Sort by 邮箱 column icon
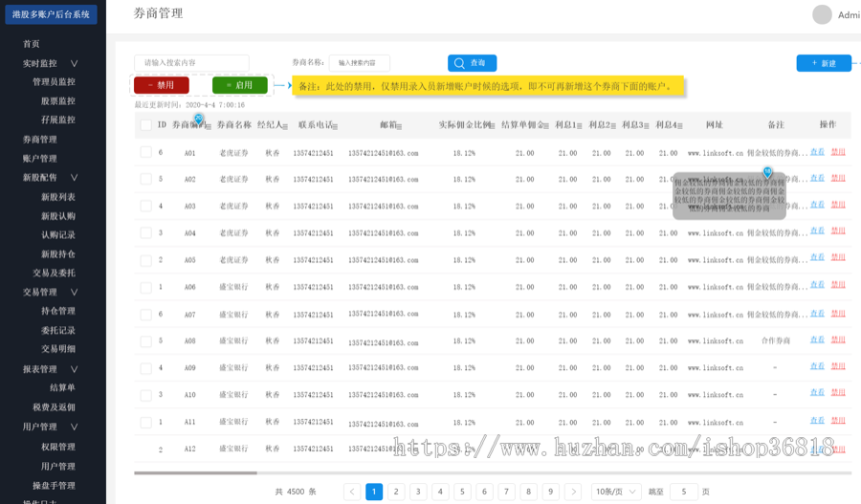The width and height of the screenshot is (861, 504). pos(399,127)
